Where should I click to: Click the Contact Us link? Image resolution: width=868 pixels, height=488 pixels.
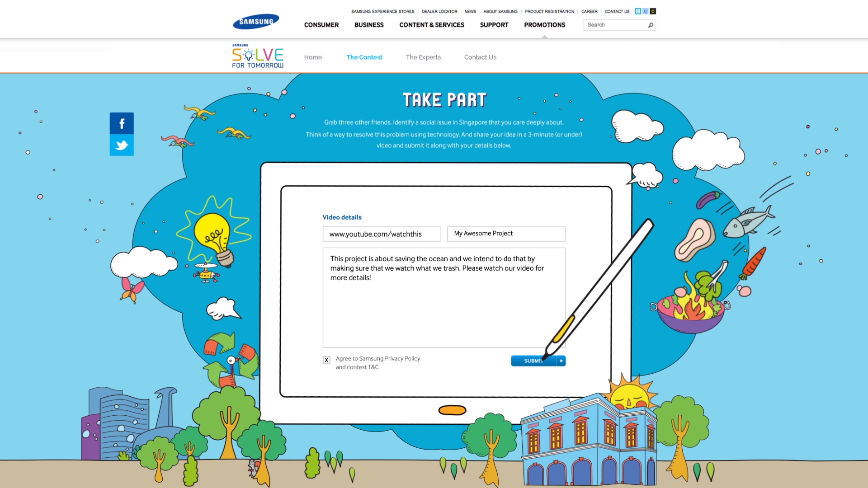pyautogui.click(x=481, y=56)
